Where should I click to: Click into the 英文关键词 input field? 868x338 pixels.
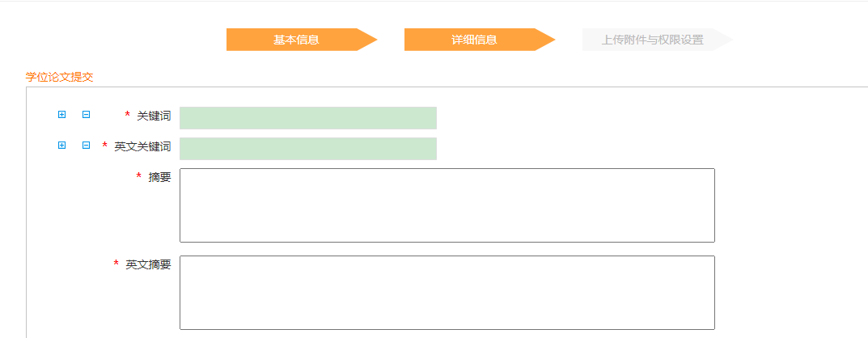307,149
